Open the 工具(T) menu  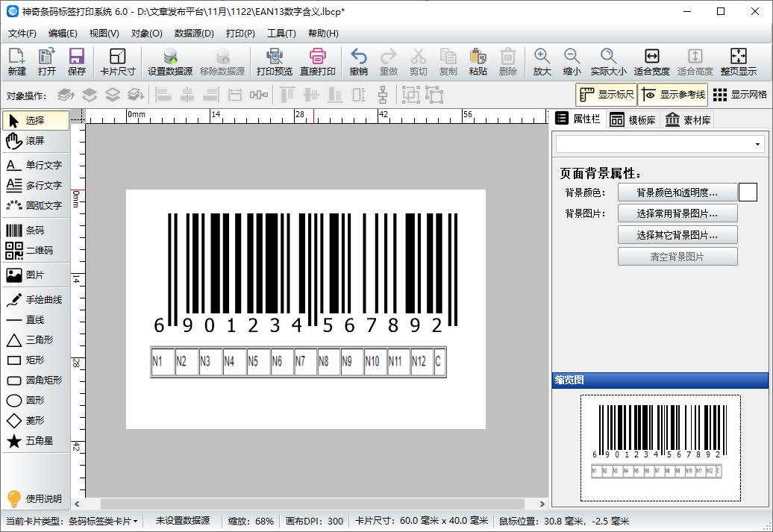[281, 34]
